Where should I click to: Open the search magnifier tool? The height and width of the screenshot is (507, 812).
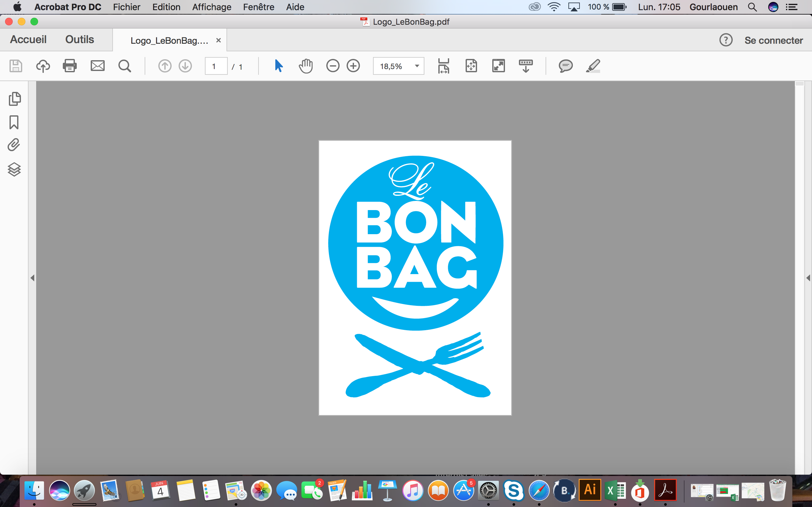[x=124, y=66]
